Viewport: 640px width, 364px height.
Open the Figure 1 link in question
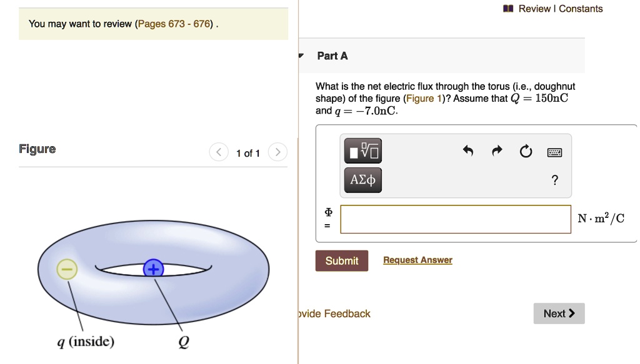424,98
